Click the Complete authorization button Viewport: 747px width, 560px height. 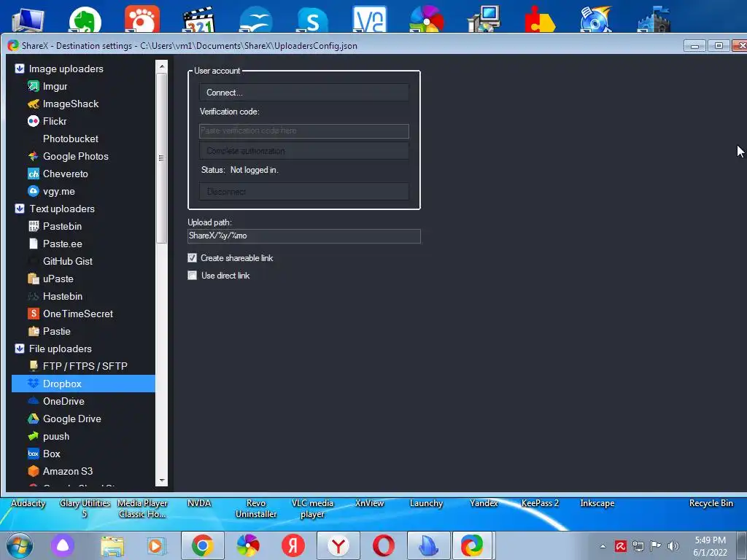pyautogui.click(x=304, y=150)
